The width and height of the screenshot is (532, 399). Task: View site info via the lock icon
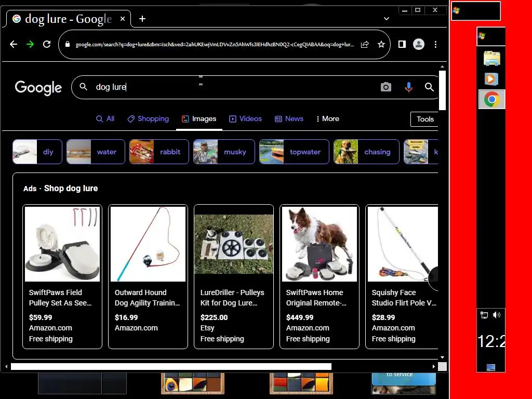[68, 44]
